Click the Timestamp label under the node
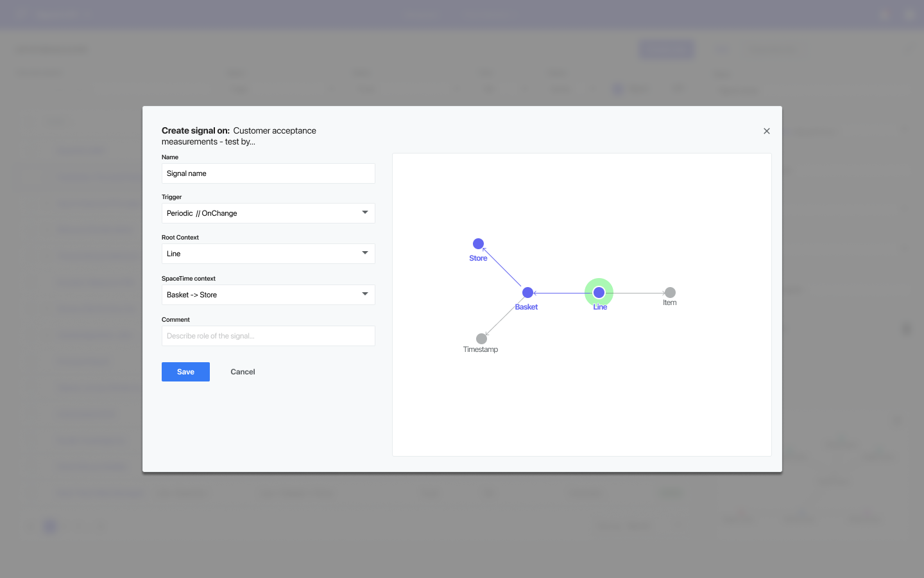 (x=481, y=349)
